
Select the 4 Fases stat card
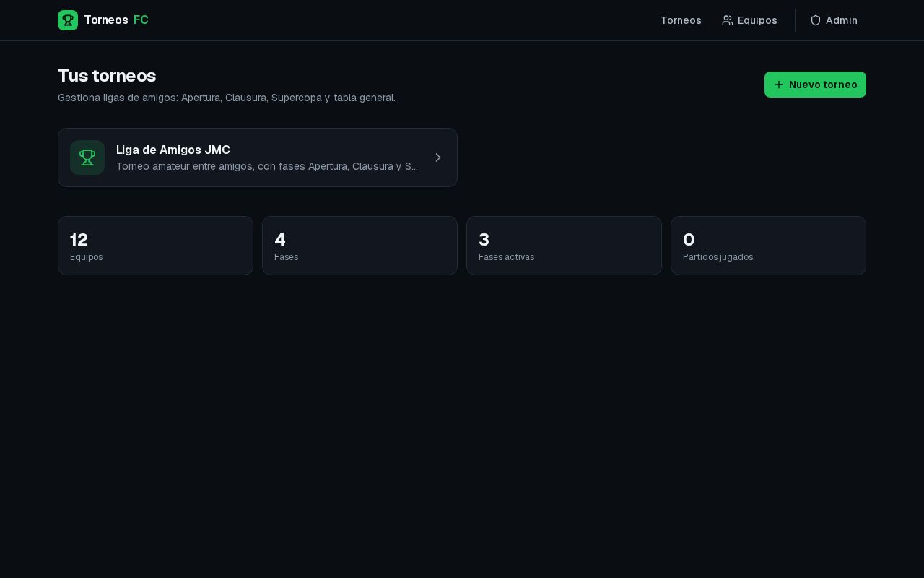click(359, 246)
